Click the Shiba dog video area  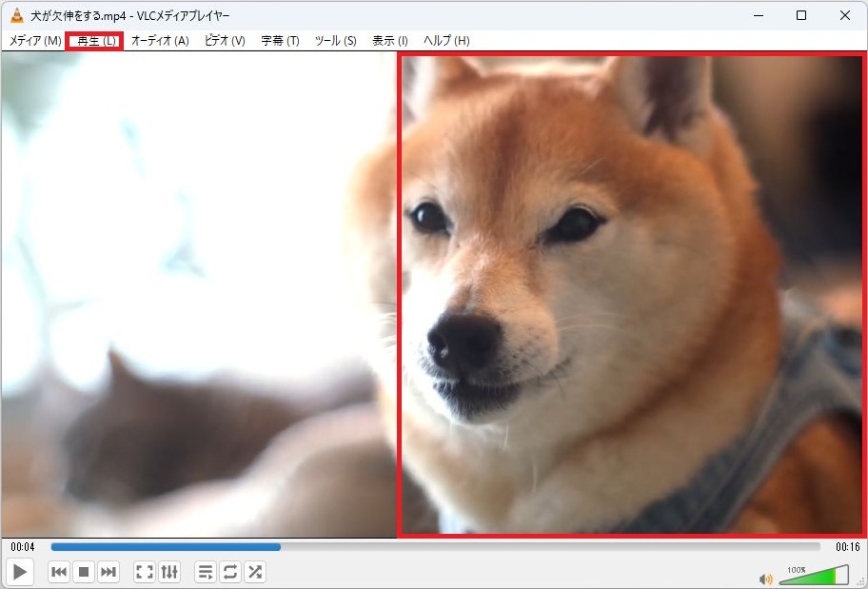pos(632,295)
